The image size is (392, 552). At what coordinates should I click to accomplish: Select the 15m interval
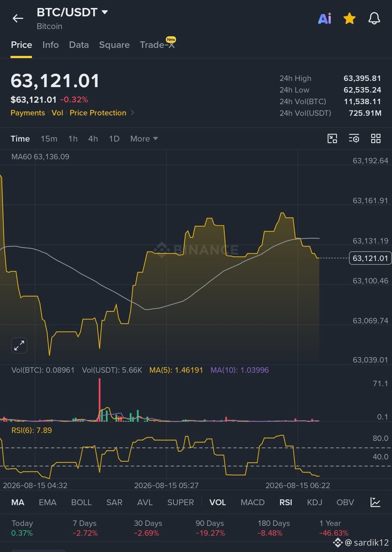click(x=49, y=139)
